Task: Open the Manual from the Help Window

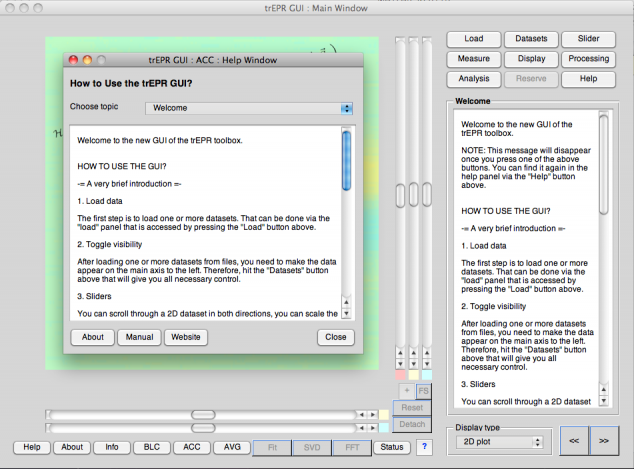Action: (139, 337)
